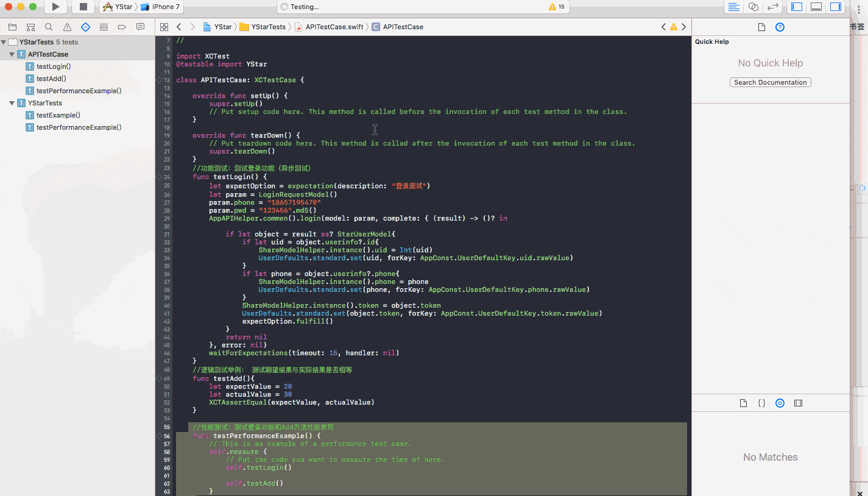Image resolution: width=868 pixels, height=496 pixels.
Task: Open the Project navigator folder icon
Action: click(x=12, y=27)
